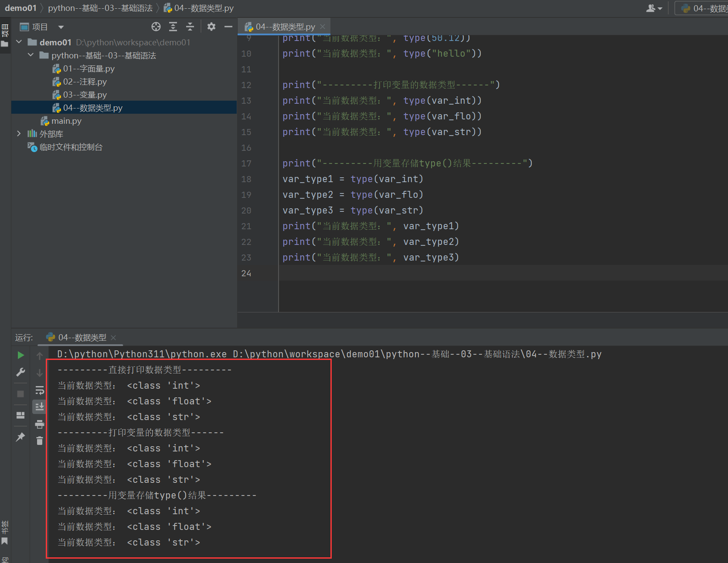Go down in the console stack trace
The image size is (728, 563).
click(x=40, y=373)
